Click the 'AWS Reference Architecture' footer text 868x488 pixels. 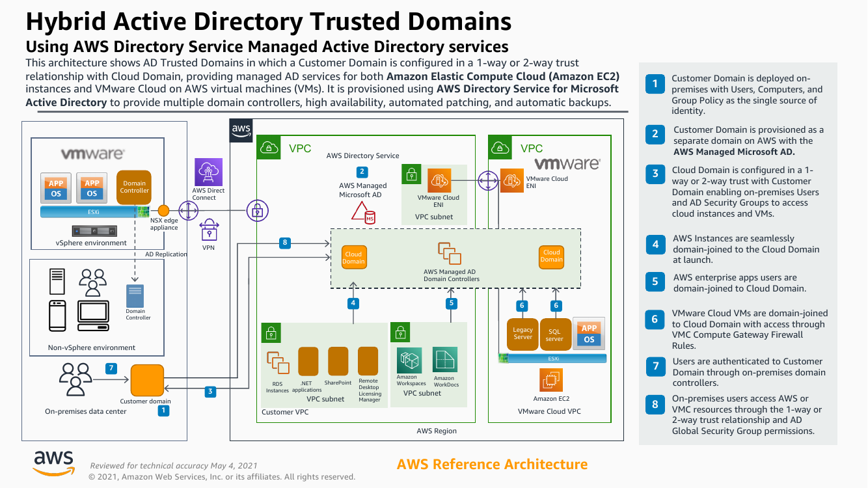pyautogui.click(x=492, y=464)
